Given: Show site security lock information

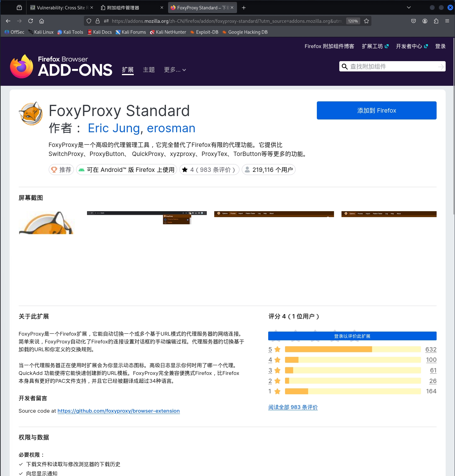Looking at the screenshot, I should pos(98,21).
